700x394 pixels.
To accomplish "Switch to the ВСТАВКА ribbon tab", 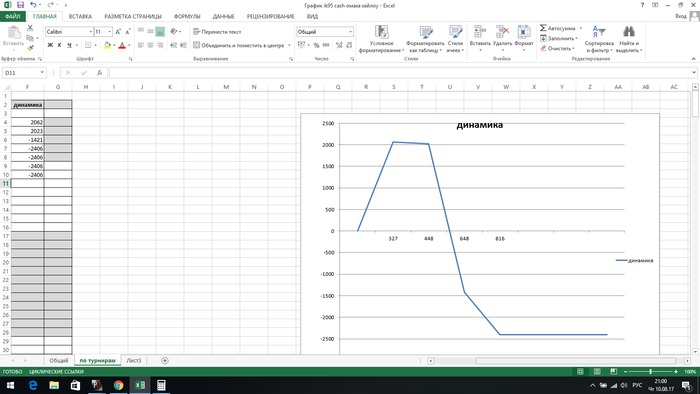I will (x=80, y=17).
